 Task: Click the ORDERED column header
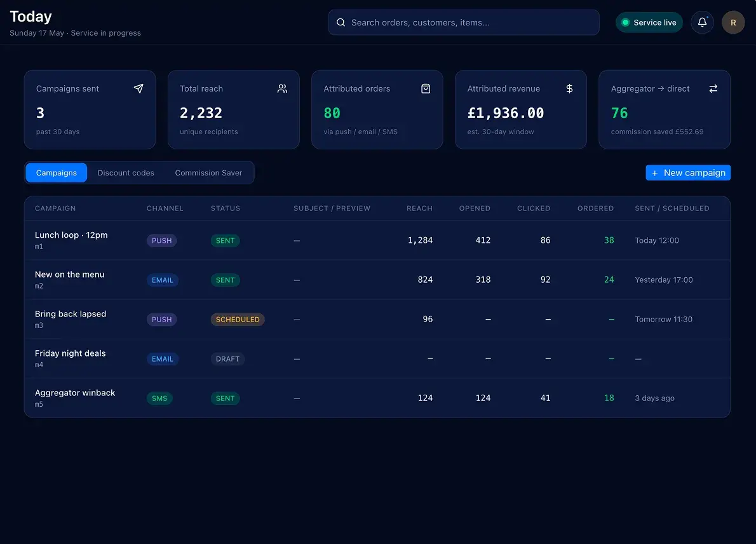pos(595,208)
